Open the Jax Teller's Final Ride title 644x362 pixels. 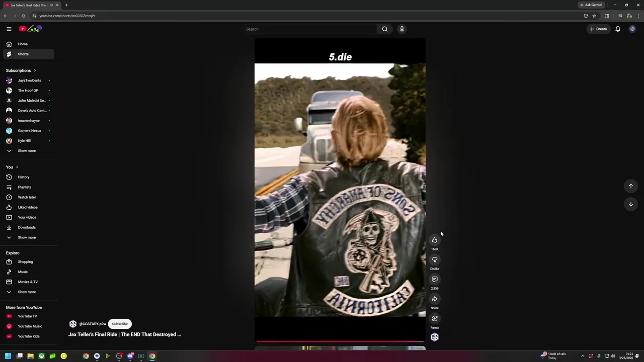(125, 334)
